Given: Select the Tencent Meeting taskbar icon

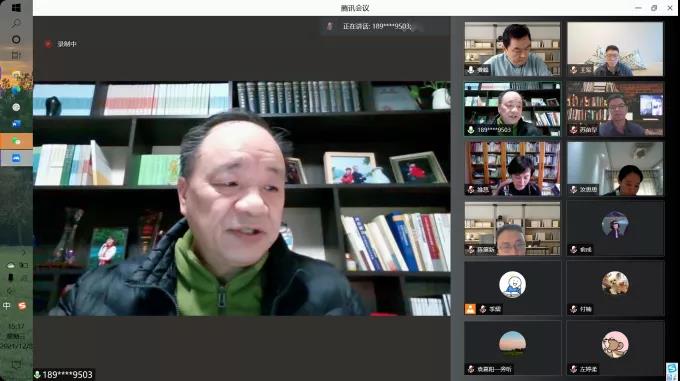Looking at the screenshot, I should (x=16, y=158).
